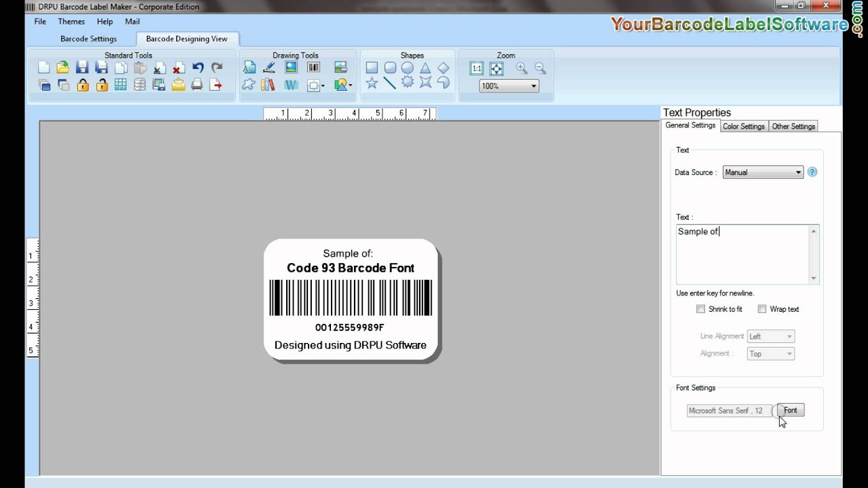Open the Alignment Top dropdown
Viewport: 868px width, 488px height.
pyautogui.click(x=770, y=354)
